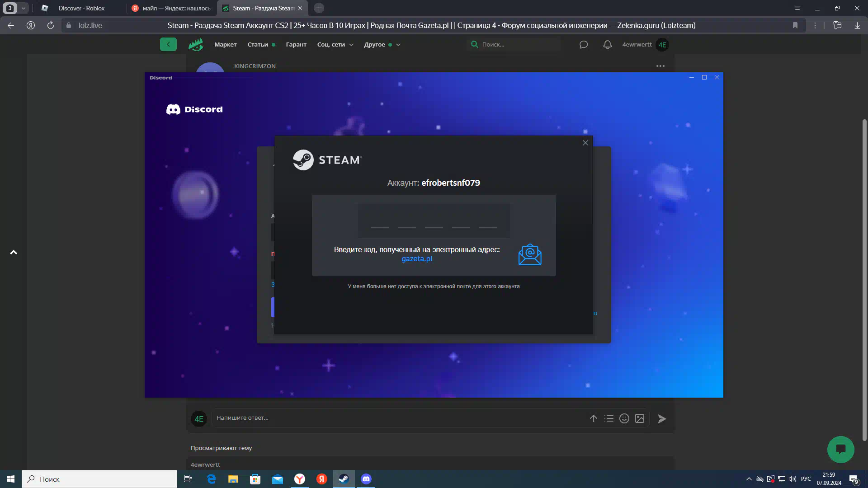Screen dimensions: 868x488
Task: Open Steam from the taskbar
Action: 344,479
